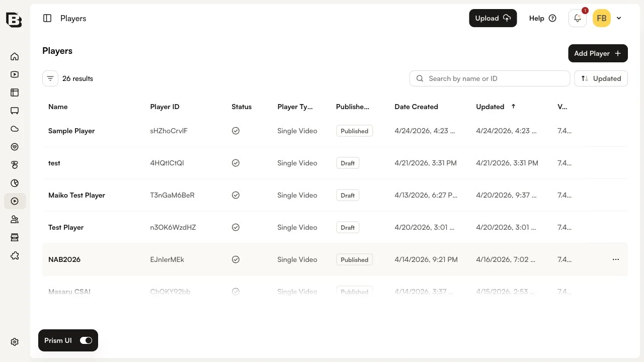Open the filter icon beside 26 results
The width and height of the screenshot is (644, 362).
click(50, 78)
